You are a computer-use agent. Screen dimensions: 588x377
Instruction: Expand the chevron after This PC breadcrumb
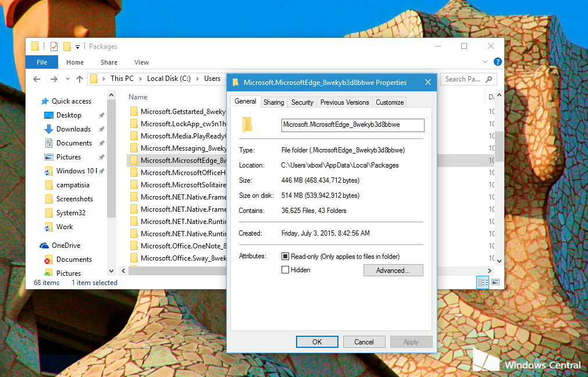(x=140, y=79)
